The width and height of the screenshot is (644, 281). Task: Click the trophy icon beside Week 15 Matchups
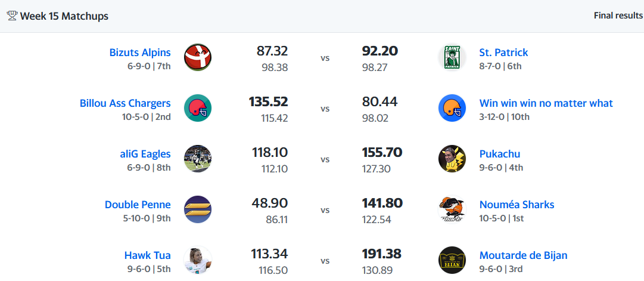coord(12,16)
